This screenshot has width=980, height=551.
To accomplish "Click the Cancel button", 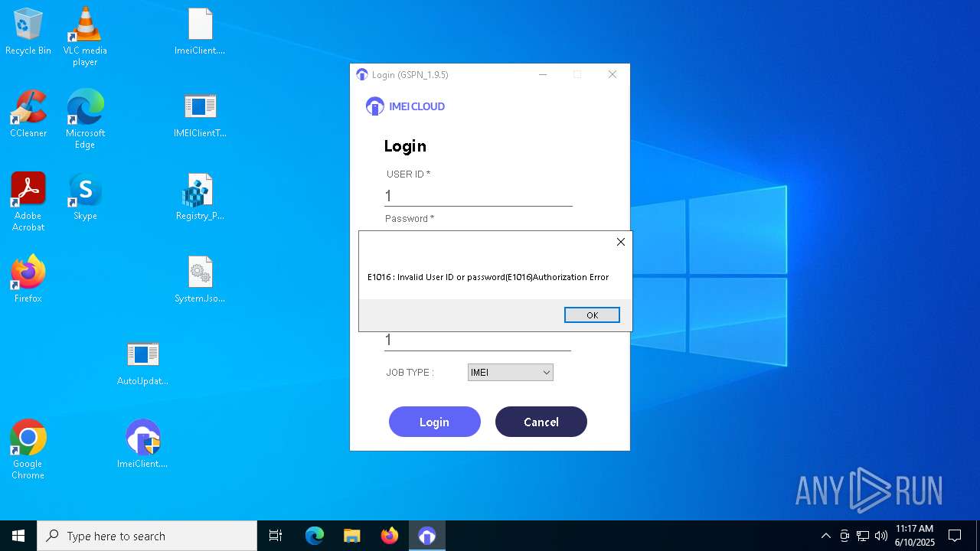I will point(541,422).
